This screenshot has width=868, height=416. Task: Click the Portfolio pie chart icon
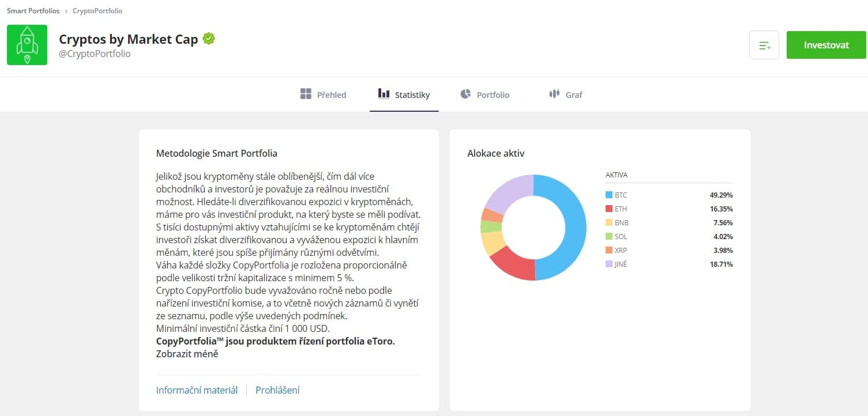[466, 94]
